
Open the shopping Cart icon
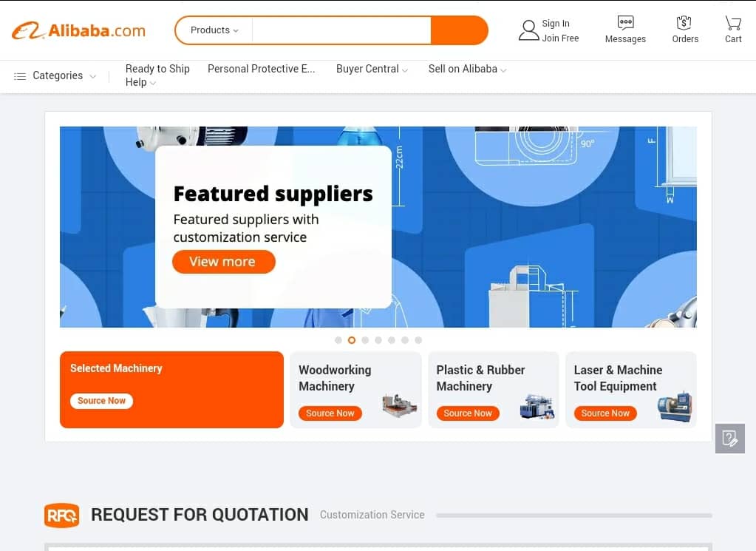coord(733,23)
